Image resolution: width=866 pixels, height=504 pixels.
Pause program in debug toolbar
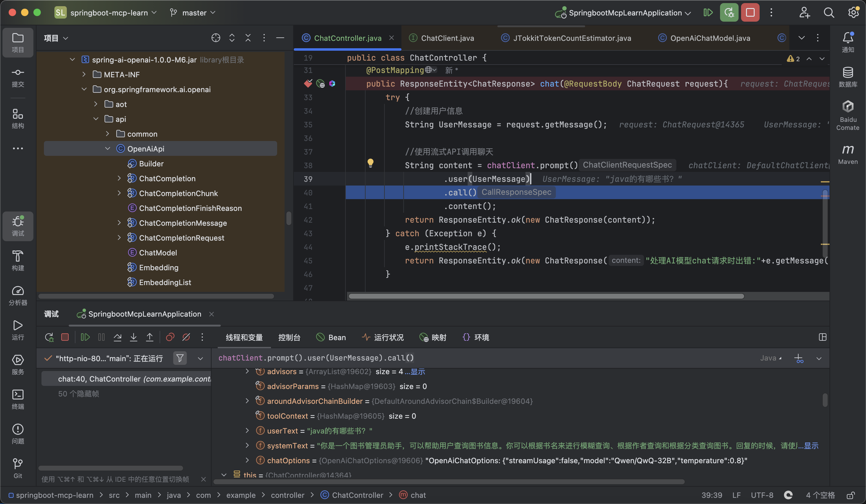tap(101, 337)
